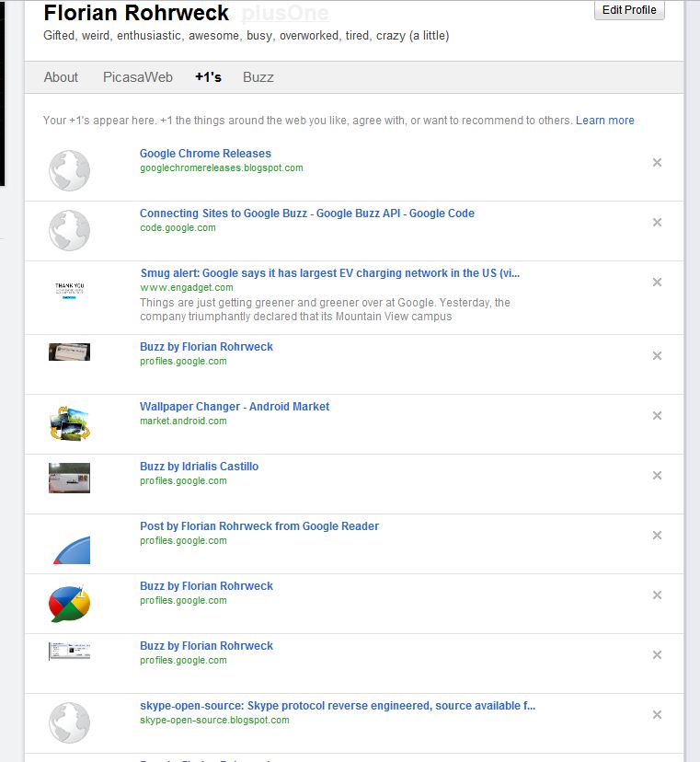
Task: Click the Google Reader post blue thumbnail
Action: click(x=72, y=549)
